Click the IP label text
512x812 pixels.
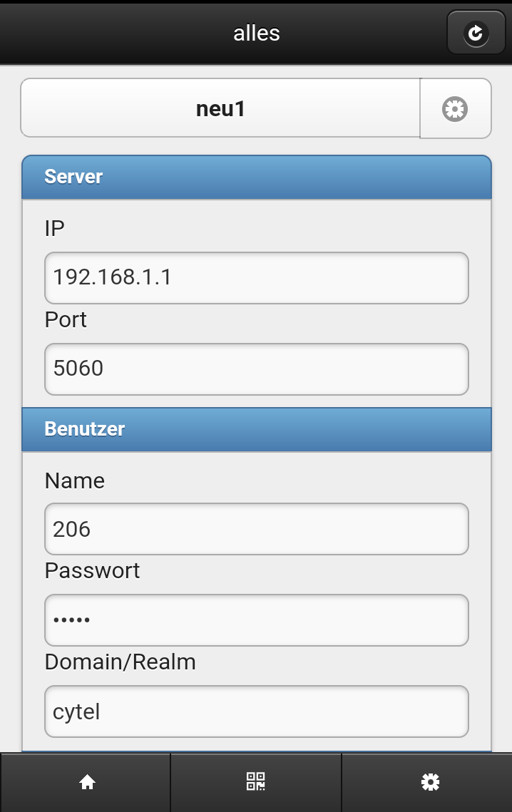[x=54, y=228]
